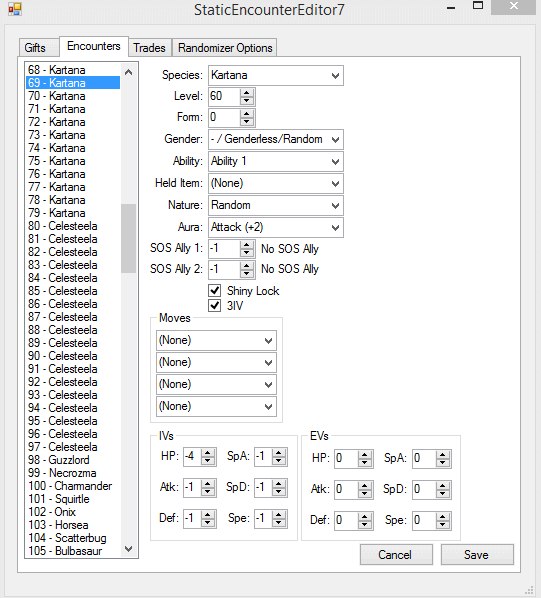Decrease the Atk EV with down arrow

pos(365,494)
